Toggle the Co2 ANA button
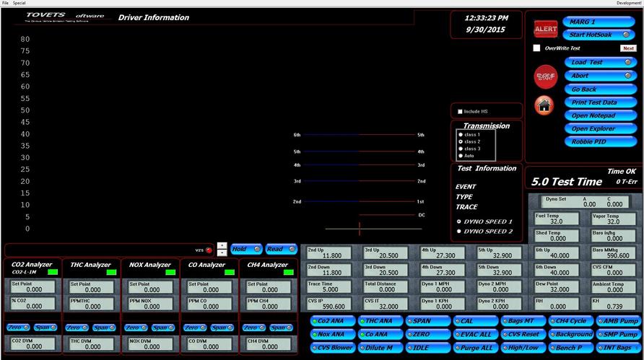This screenshot has width=644, height=360. tap(333, 321)
